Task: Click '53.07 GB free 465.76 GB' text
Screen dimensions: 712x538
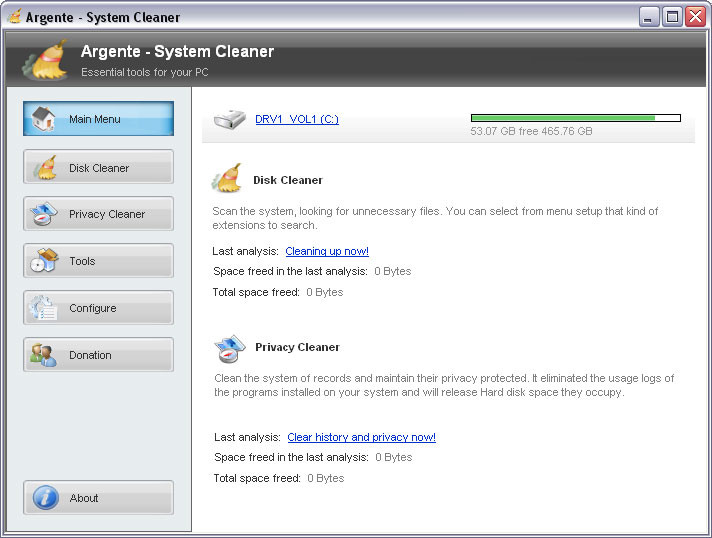Action: [531, 131]
